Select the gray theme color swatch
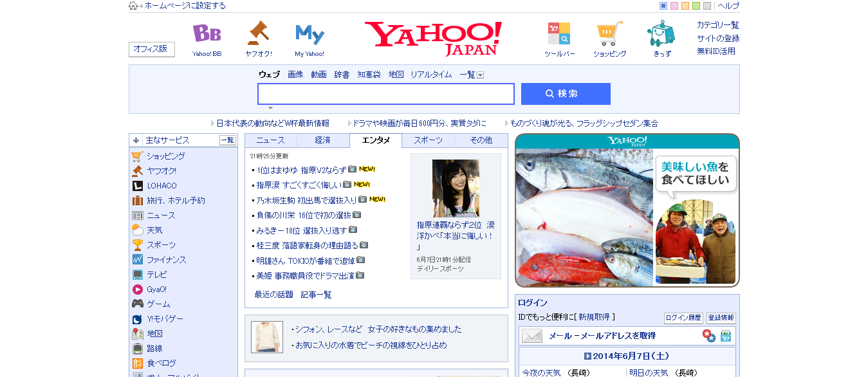Image resolution: width=868 pixels, height=377 pixels. click(707, 6)
